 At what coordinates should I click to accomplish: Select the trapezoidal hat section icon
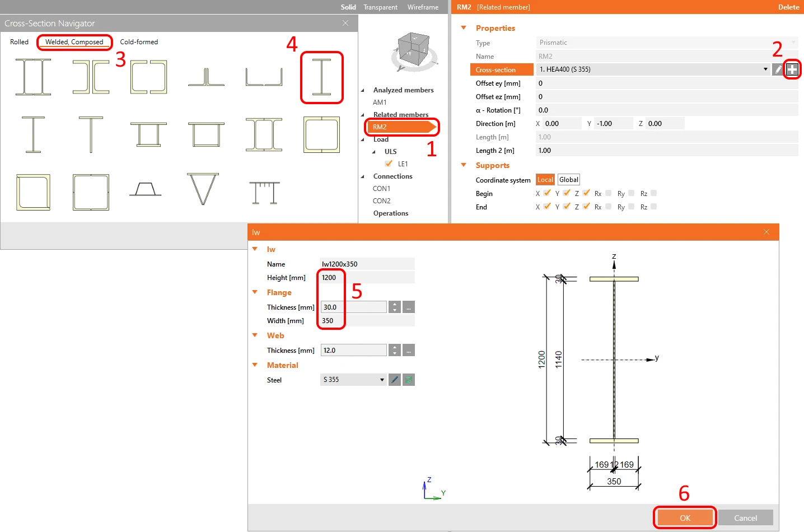pyautogui.click(x=146, y=189)
